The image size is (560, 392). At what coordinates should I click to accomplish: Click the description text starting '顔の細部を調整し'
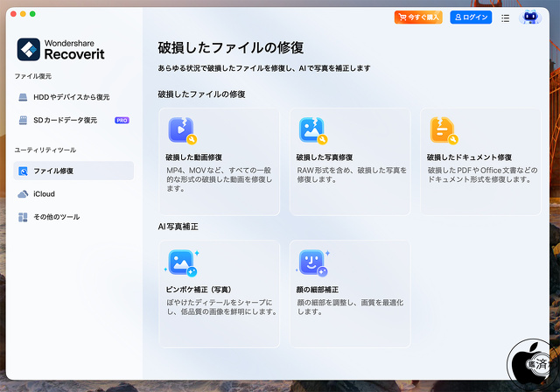coord(350,307)
